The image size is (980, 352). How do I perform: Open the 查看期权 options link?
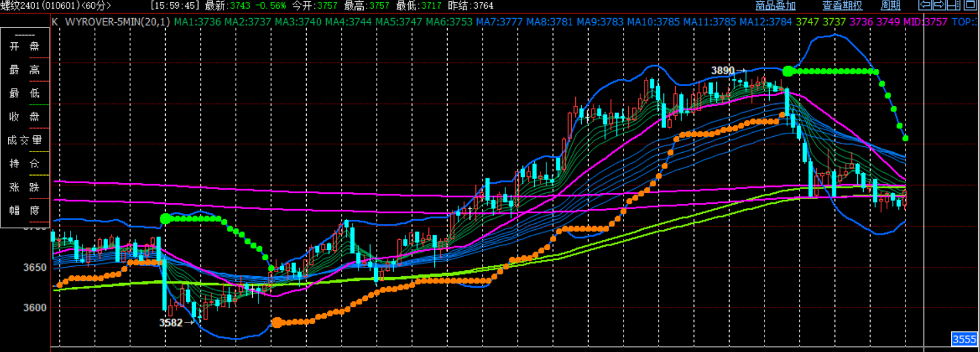point(842,6)
